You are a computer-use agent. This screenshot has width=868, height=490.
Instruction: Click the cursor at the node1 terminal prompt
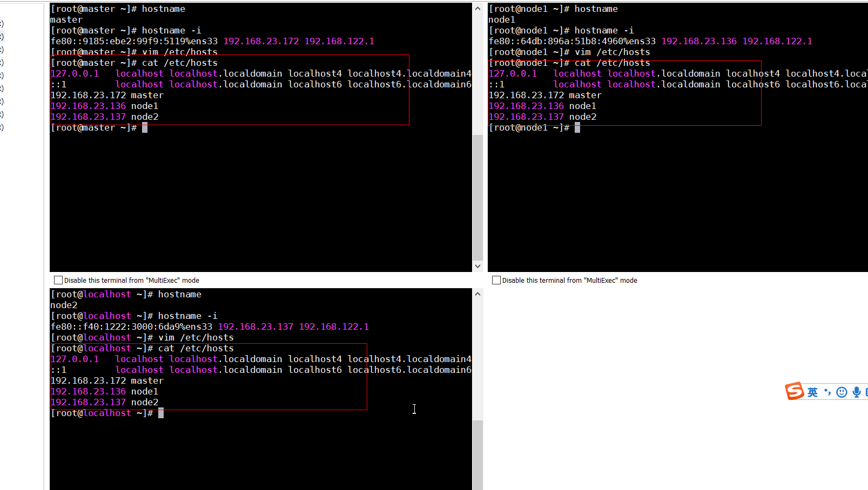point(577,128)
